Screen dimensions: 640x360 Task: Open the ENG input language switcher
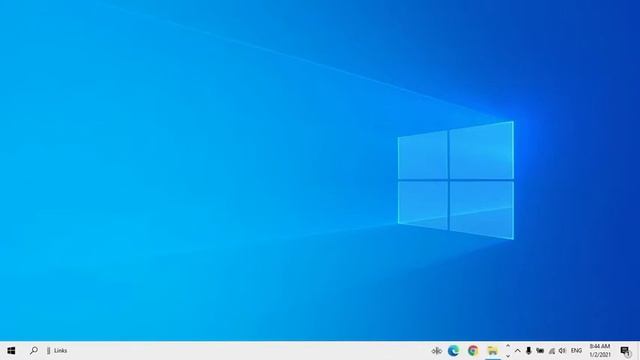tap(576, 351)
